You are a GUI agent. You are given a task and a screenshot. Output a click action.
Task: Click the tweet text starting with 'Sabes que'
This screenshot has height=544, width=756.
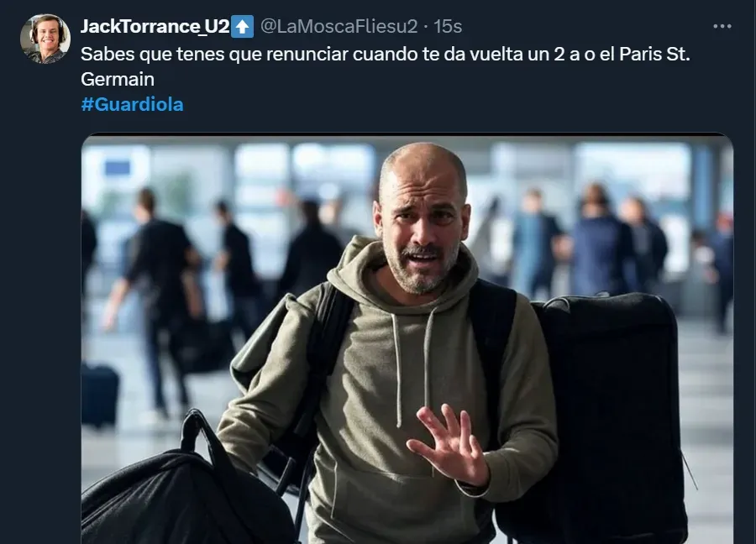[386, 66]
